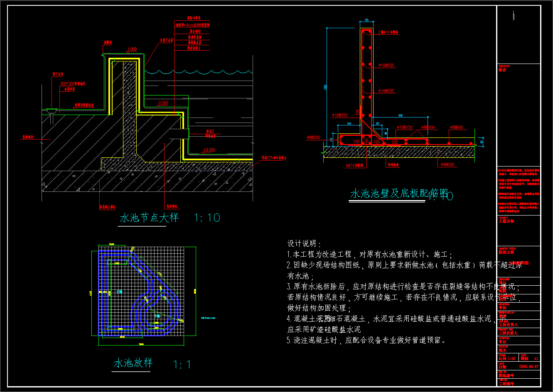Select the 4Φ14 reinforcement label below the footing
The height and width of the screenshot is (392, 553).
click(354, 165)
